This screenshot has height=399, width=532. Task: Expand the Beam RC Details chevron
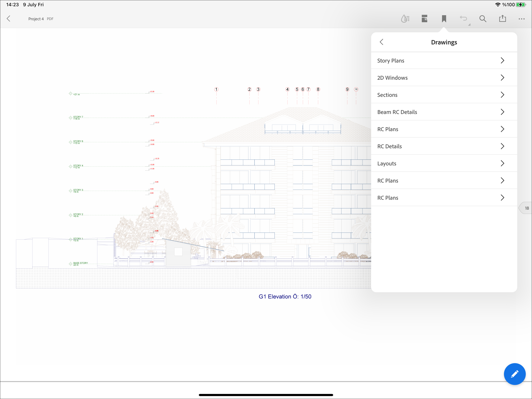(502, 112)
